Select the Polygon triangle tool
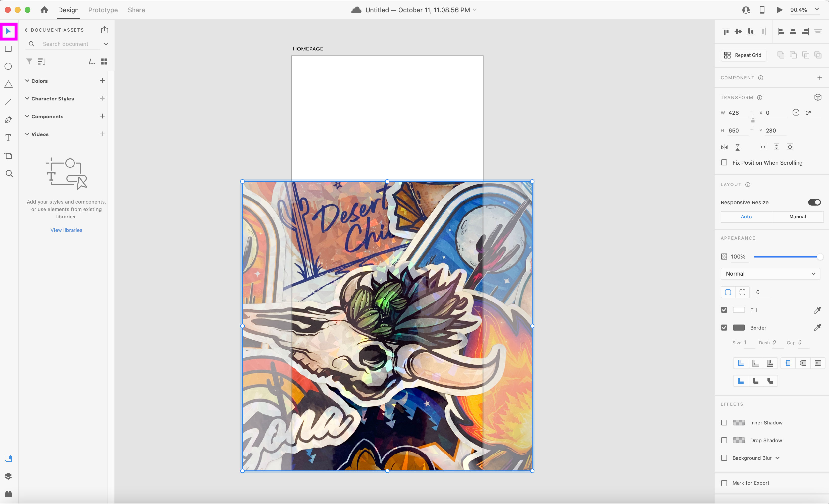Image resolution: width=829 pixels, height=504 pixels. pos(8,84)
